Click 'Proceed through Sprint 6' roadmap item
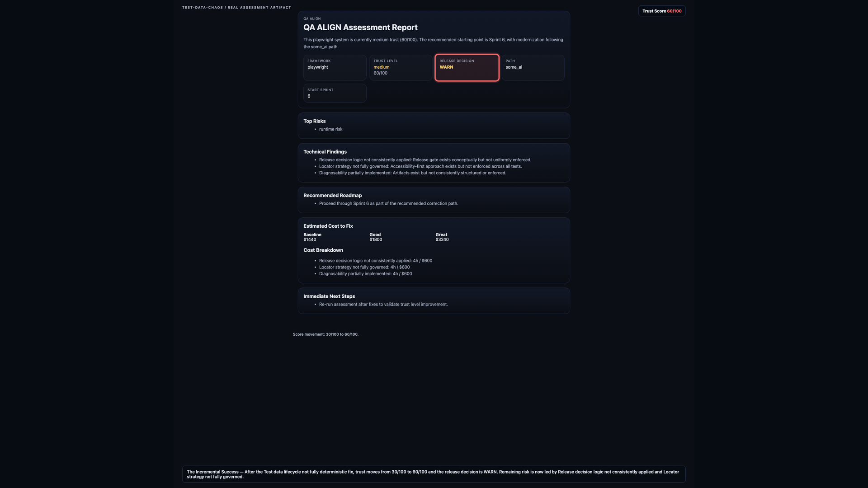Screen dimensions: 868x488 click(389, 204)
